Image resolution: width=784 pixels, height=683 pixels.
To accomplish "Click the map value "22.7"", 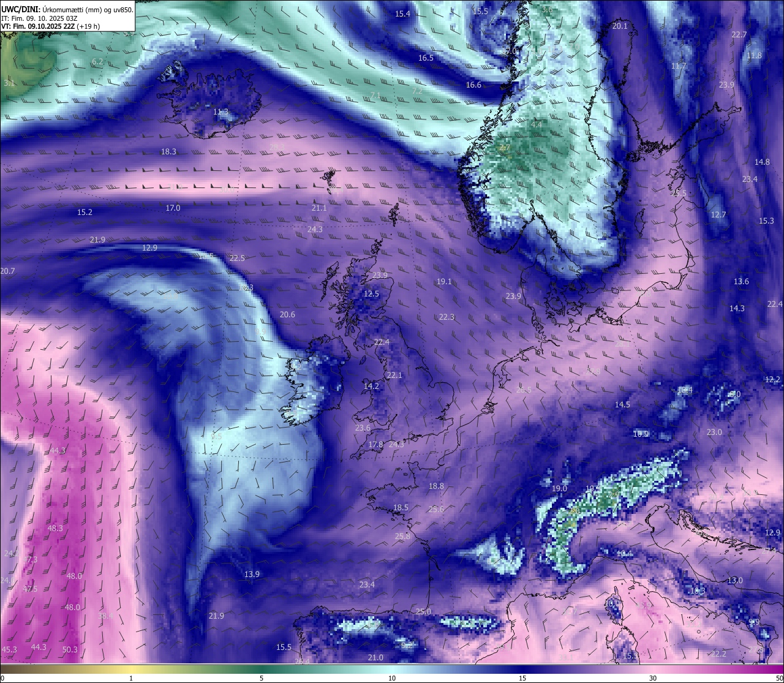I will (739, 34).
